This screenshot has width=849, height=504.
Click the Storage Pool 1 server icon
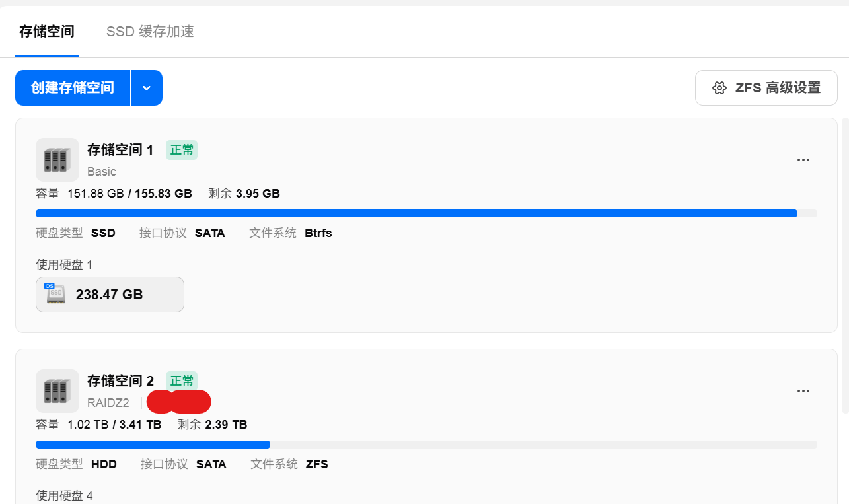[57, 160]
